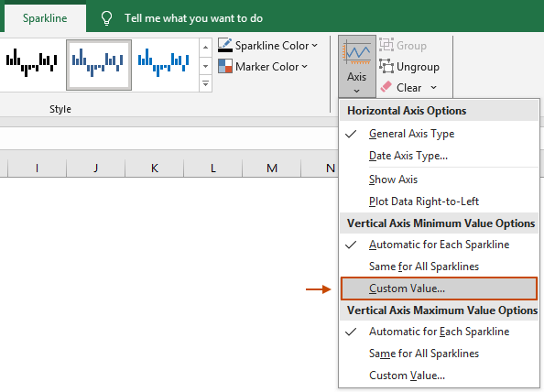544x392 pixels.
Task: Click the Ungroup icon
Action: 386,66
